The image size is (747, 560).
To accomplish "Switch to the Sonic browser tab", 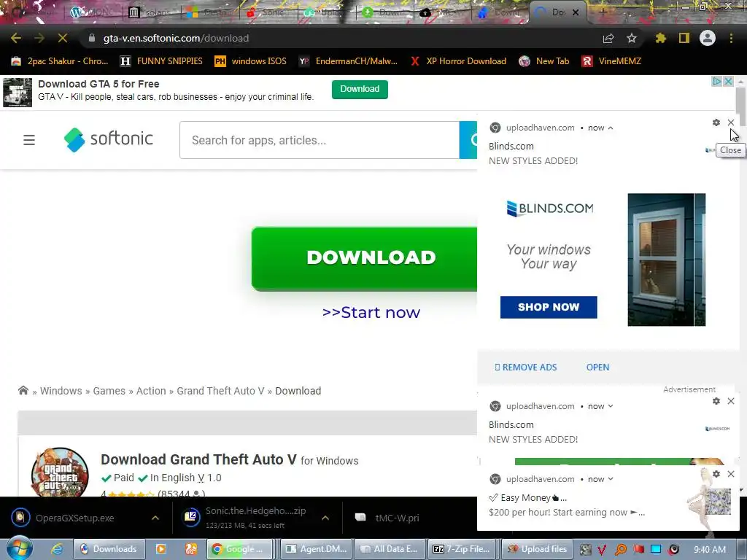I will pos(267,12).
